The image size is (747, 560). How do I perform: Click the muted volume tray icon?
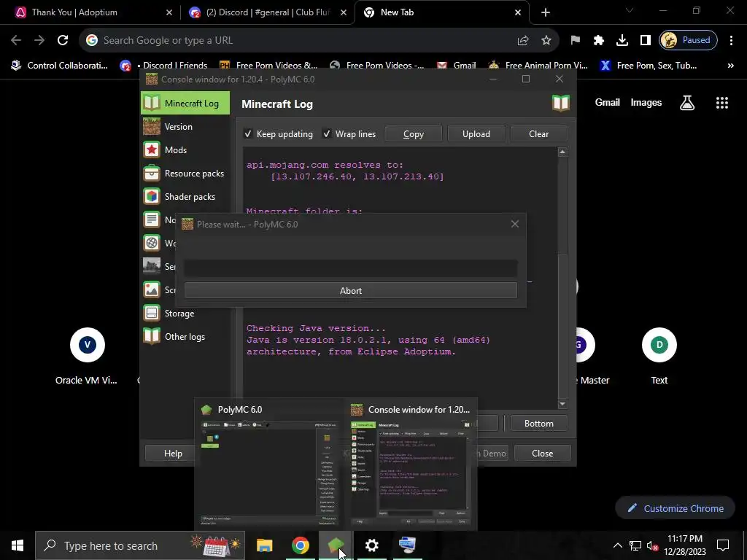651,545
